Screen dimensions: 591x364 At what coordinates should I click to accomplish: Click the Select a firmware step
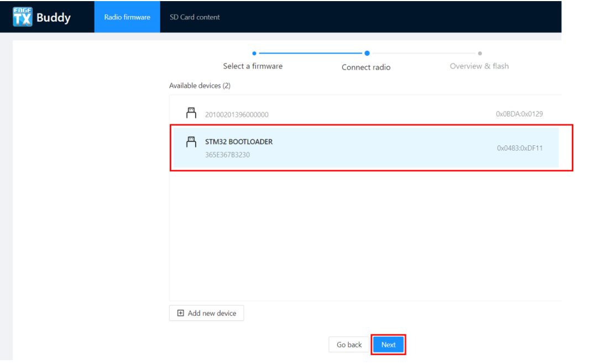point(253,66)
